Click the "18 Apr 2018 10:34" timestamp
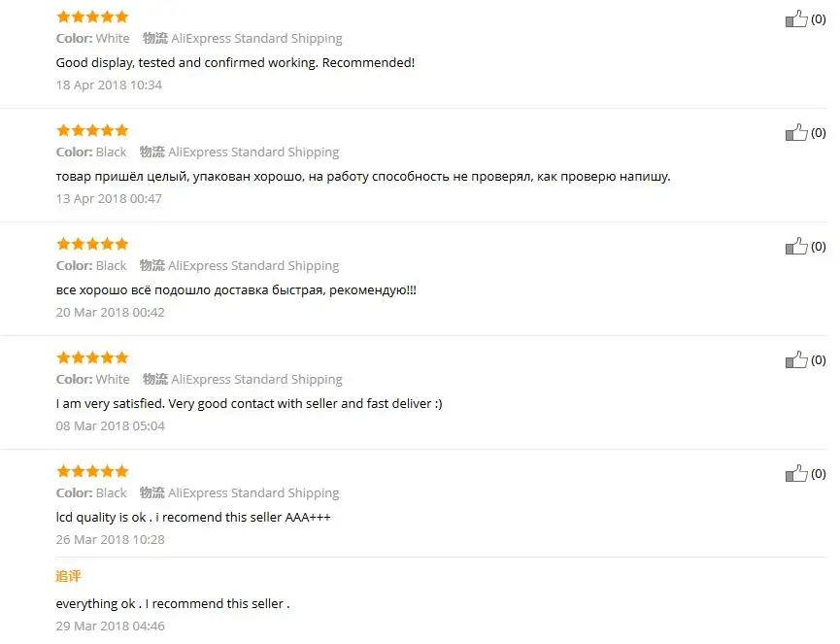Screen dimensions: 840x644 (x=109, y=85)
